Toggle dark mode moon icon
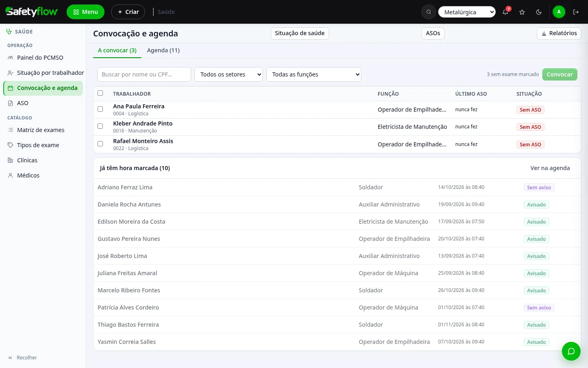Viewport: 588px width, 368px height. [x=539, y=12]
